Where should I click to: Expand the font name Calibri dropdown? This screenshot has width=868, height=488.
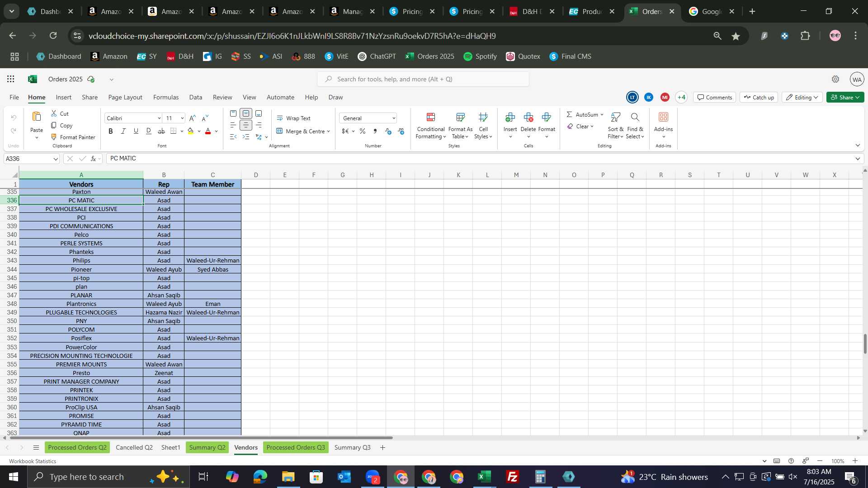coord(159,118)
